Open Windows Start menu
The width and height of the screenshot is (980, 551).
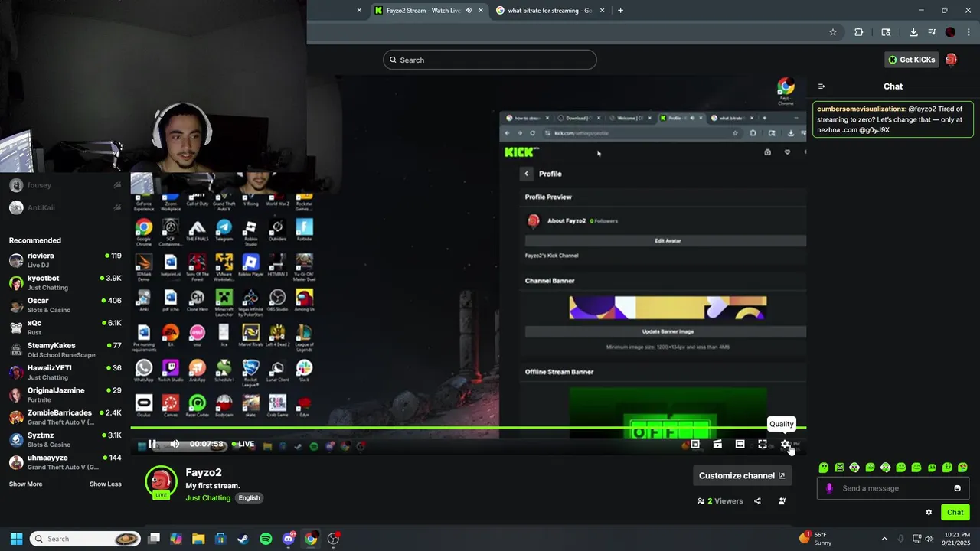(x=16, y=539)
